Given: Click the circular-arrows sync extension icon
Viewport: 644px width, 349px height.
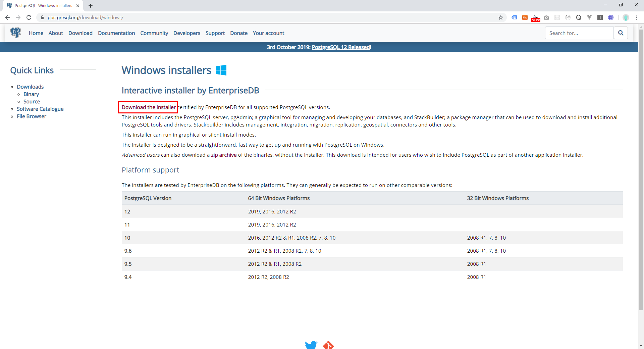Looking at the screenshot, I should pyautogui.click(x=579, y=17).
